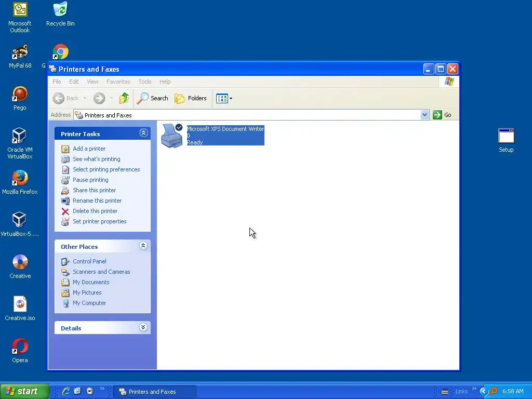Image resolution: width=532 pixels, height=399 pixels.
Task: Click the Go button
Action: click(442, 115)
